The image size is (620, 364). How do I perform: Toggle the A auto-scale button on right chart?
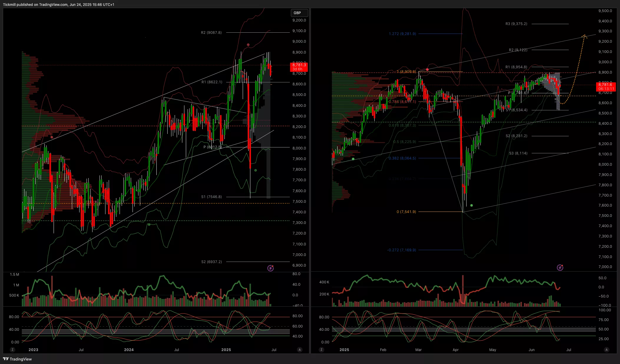pos(606,350)
